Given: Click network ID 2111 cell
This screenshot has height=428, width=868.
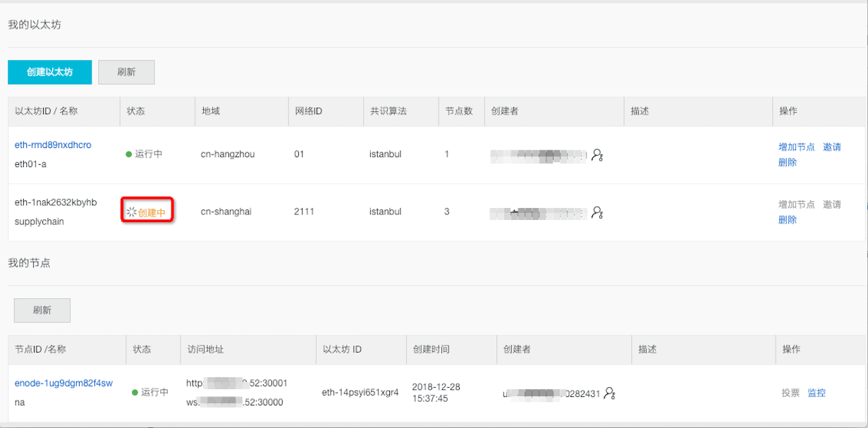Looking at the screenshot, I should click(305, 212).
